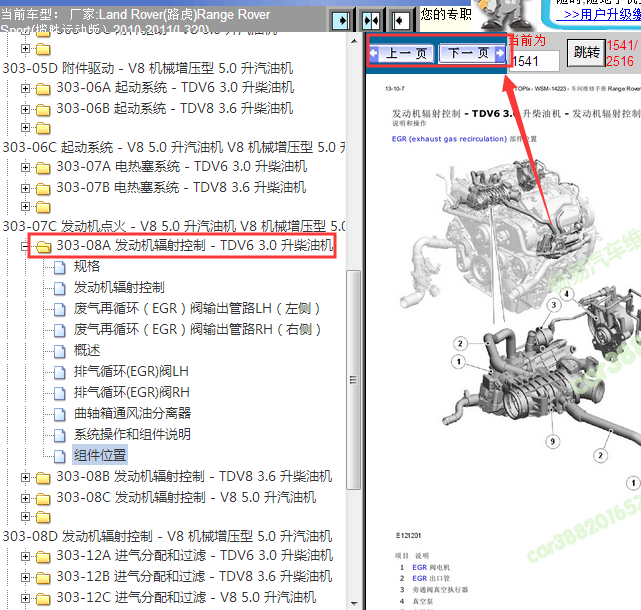641x610 pixels.
Task: Expand 303-12A 进气分配和过滤 folder
Action: tap(25, 556)
